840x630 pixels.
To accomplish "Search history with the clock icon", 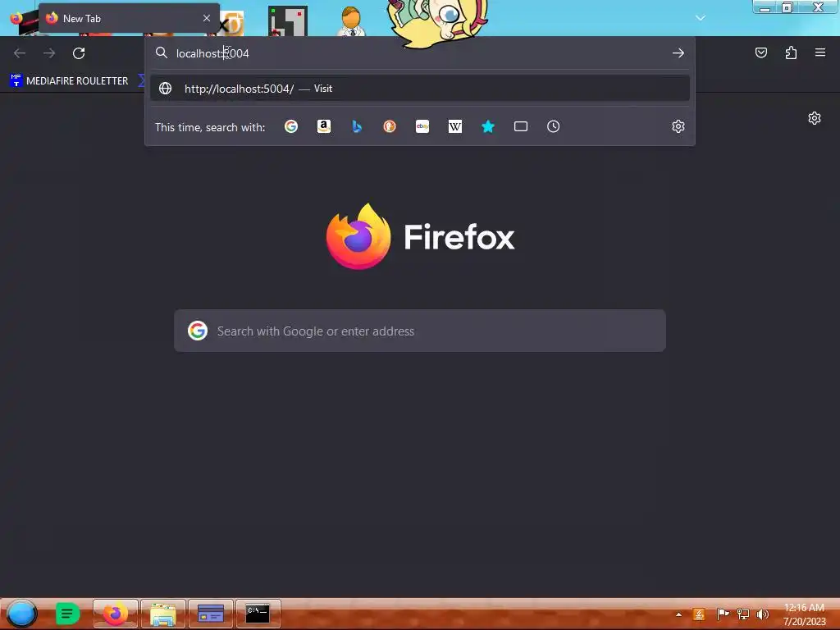I will [554, 126].
